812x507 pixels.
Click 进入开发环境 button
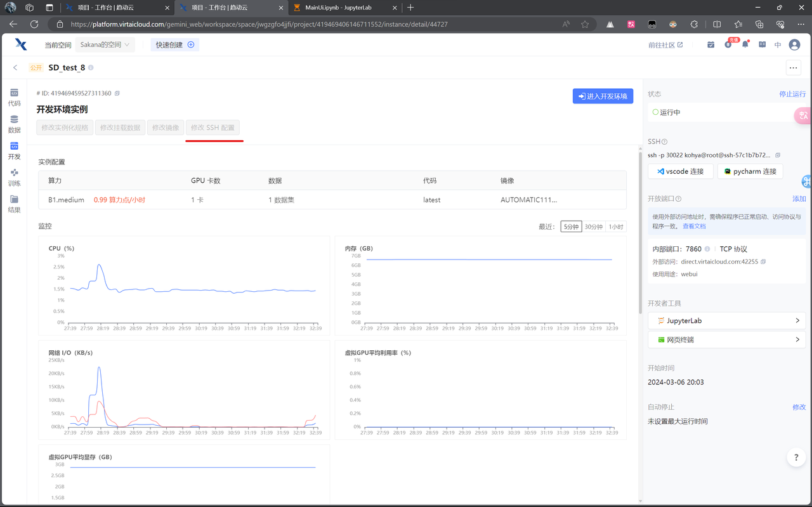click(603, 96)
